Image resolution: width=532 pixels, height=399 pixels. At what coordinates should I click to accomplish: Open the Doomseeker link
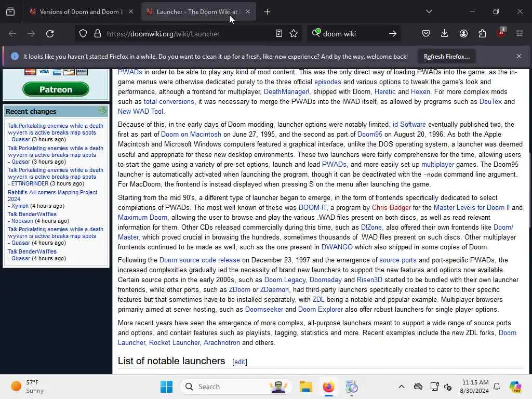pos(264,310)
